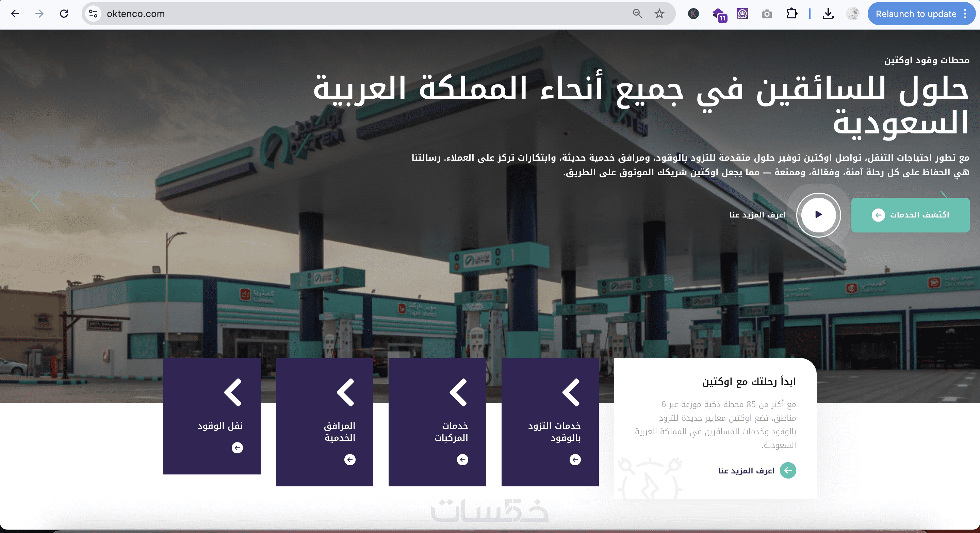Screen dimensions: 980x533
Task: Click arrow on خدمات المركبات card
Action: (x=462, y=459)
